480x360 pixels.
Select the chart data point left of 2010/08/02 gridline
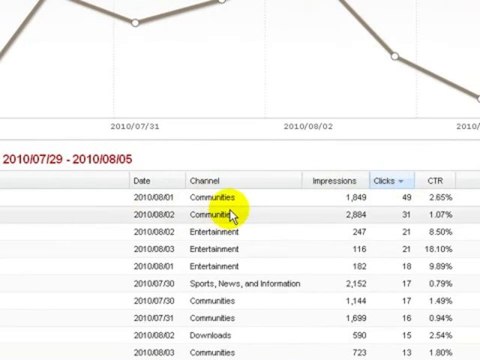[222, 1]
